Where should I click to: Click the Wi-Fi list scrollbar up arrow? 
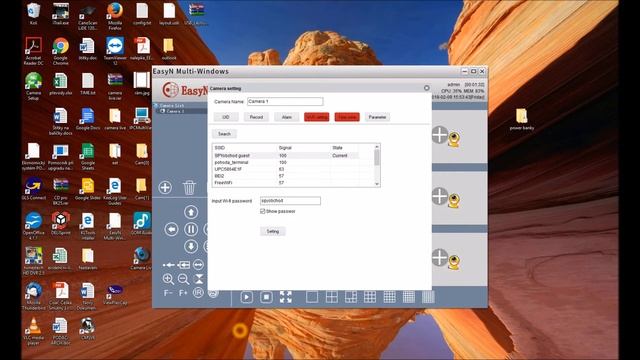[x=377, y=147]
